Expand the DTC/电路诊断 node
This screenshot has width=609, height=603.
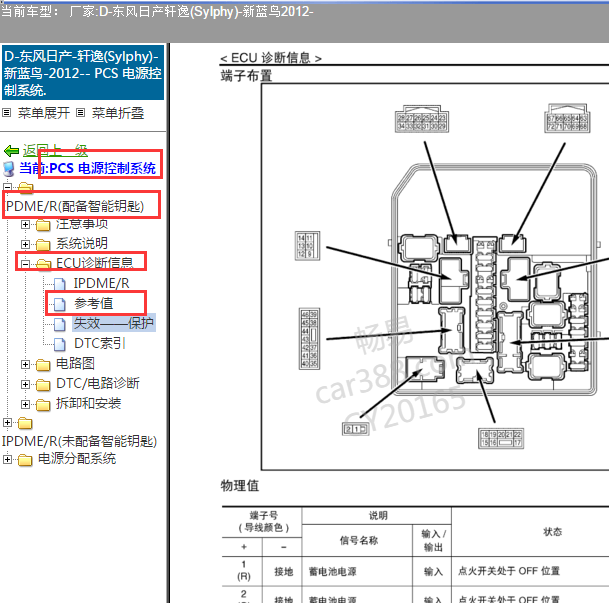click(25, 384)
